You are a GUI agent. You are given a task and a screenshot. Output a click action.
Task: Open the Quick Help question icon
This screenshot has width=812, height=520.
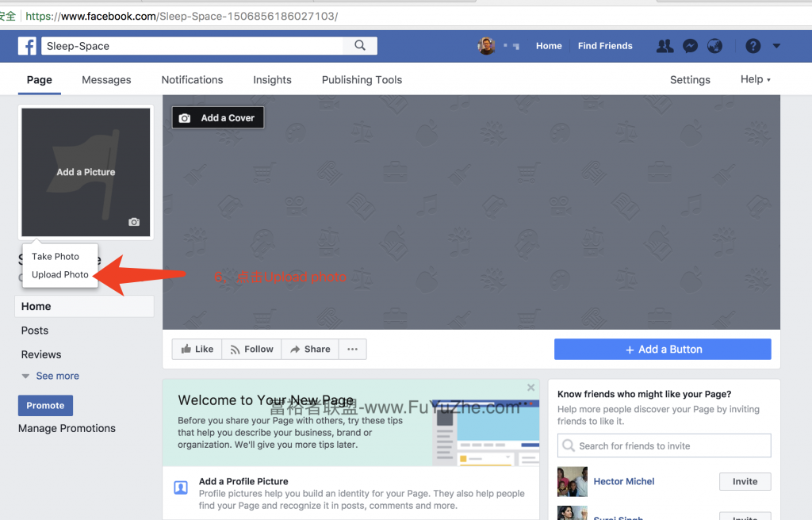click(753, 46)
